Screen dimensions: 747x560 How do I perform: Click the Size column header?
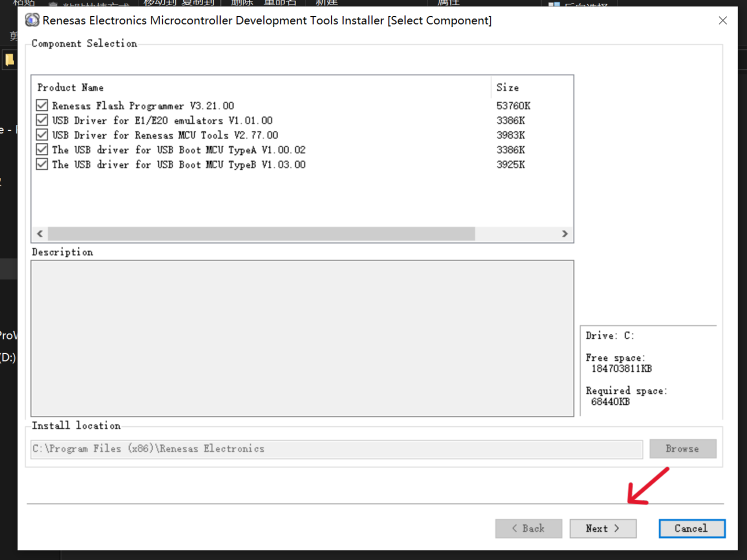tap(532, 88)
